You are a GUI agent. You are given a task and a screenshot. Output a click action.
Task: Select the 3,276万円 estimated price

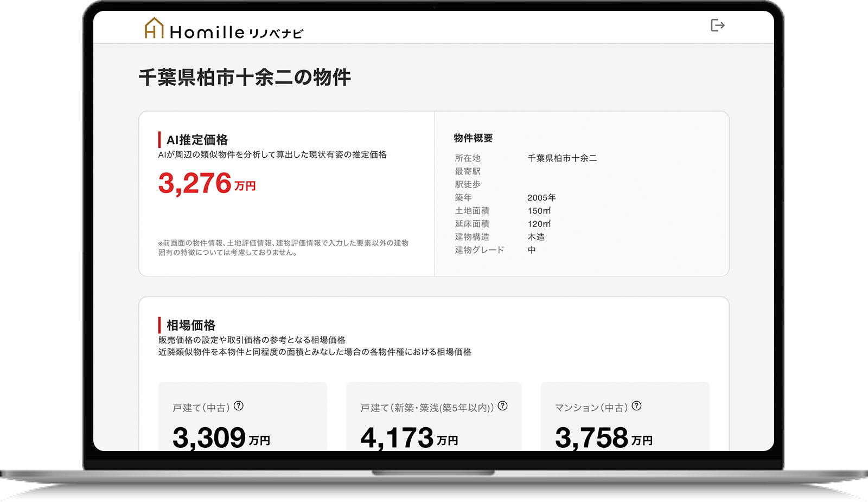[x=207, y=183]
